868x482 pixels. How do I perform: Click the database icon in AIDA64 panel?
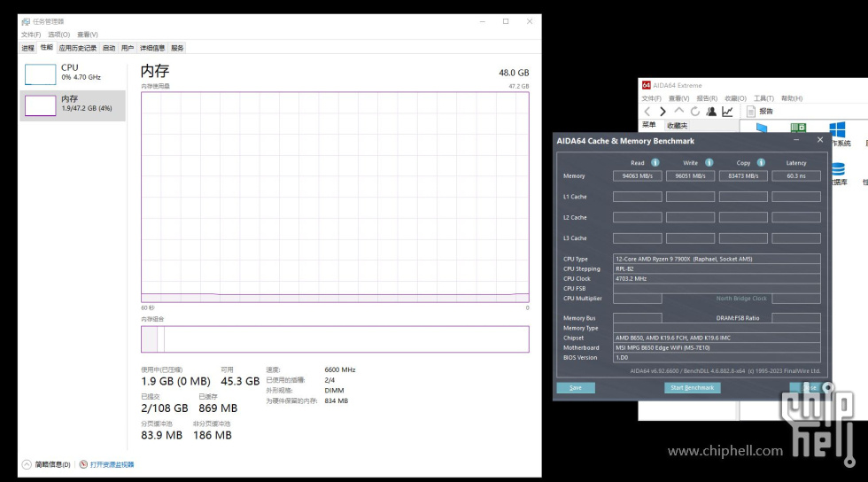point(838,168)
